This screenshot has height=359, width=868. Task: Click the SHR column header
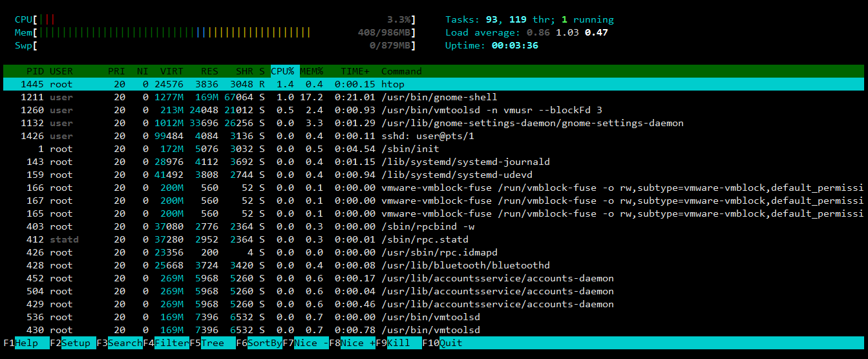[x=244, y=71]
